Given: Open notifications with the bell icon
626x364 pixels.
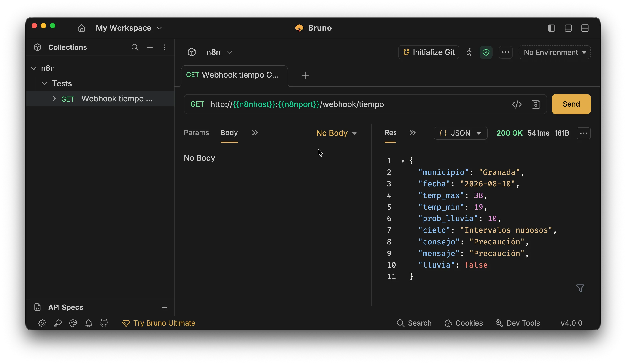Looking at the screenshot, I should pos(89,323).
